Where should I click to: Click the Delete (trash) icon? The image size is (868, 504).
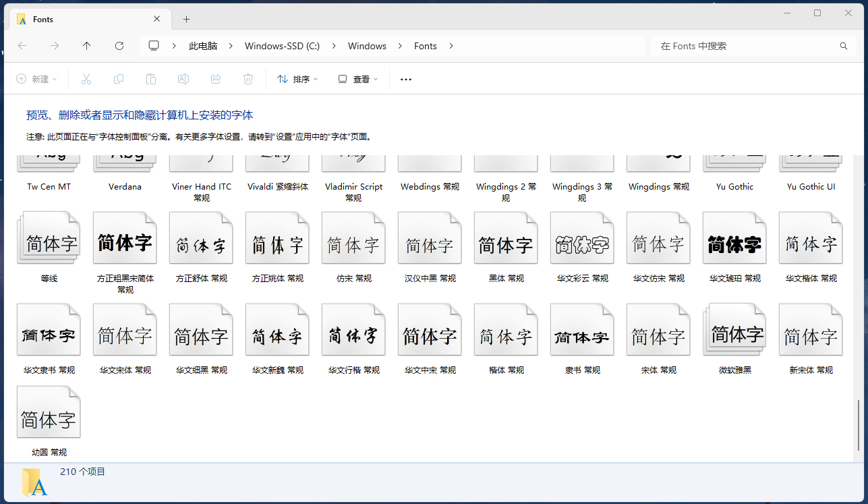(x=248, y=79)
